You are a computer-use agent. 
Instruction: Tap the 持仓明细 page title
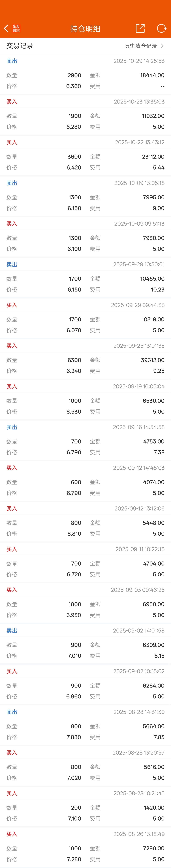85,29
